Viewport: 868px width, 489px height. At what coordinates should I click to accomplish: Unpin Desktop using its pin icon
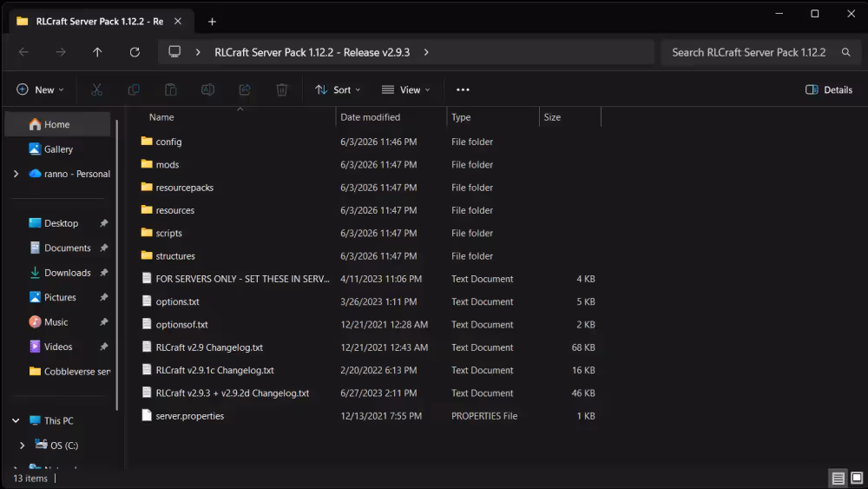click(x=103, y=223)
